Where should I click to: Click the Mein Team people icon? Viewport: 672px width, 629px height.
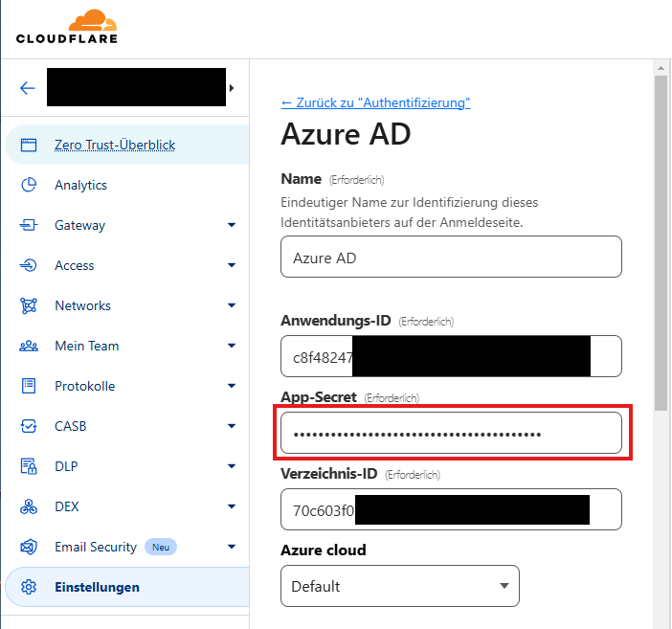click(x=29, y=346)
